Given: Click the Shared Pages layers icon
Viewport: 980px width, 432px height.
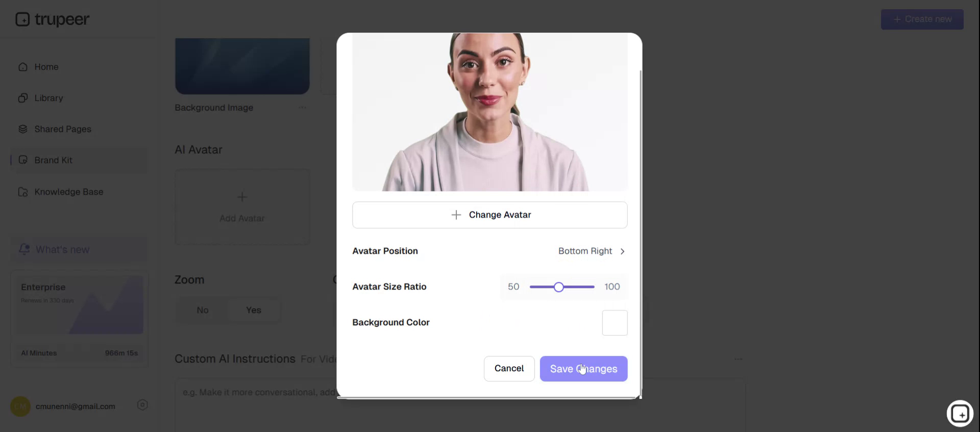Looking at the screenshot, I should point(23,129).
